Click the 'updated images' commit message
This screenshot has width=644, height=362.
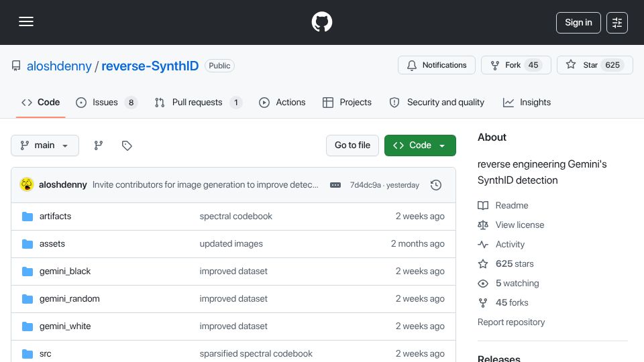[231, 244]
